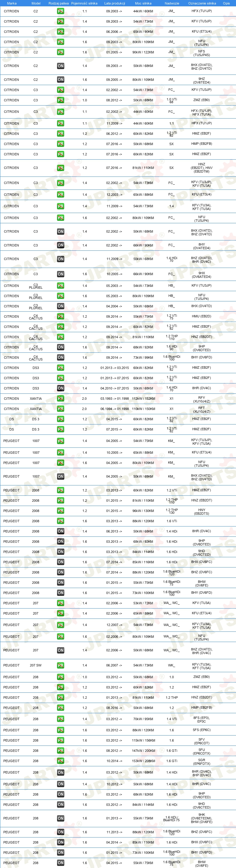Click diesel ON icon in Peugeot 2008 BHW (DV6FE) row

(x=60, y=583)
